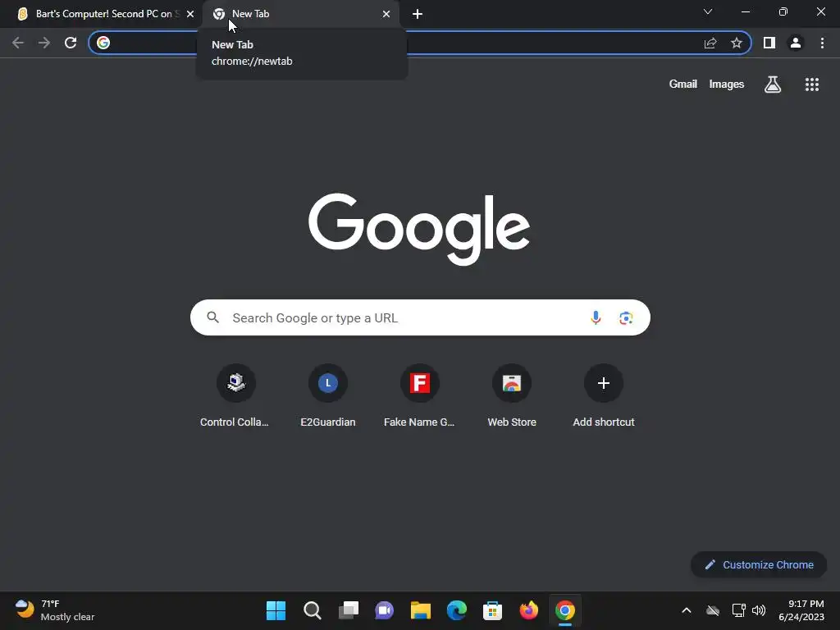The height and width of the screenshot is (630, 840).
Task: Open the Images link
Action: tap(727, 84)
